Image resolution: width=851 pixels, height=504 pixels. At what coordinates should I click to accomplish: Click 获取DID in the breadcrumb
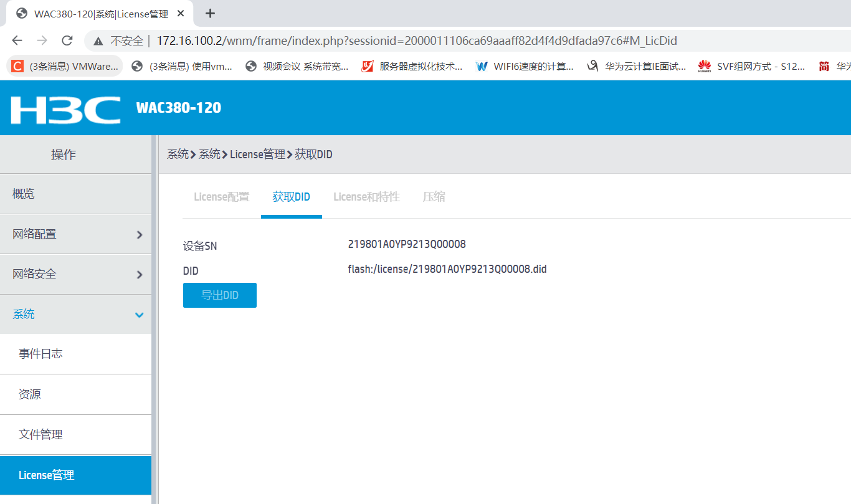313,155
